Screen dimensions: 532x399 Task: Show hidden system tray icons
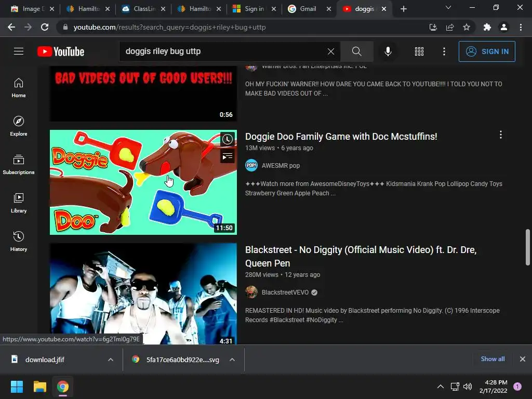point(441,387)
